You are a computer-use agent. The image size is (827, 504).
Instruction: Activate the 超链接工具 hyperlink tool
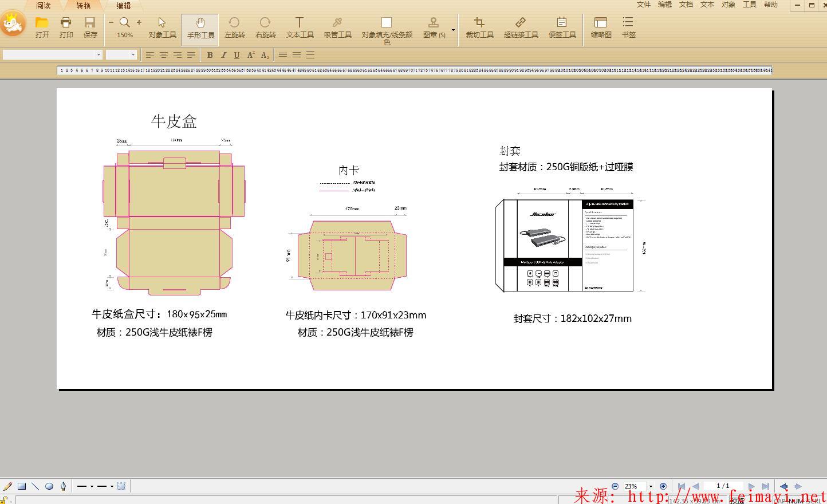(521, 27)
